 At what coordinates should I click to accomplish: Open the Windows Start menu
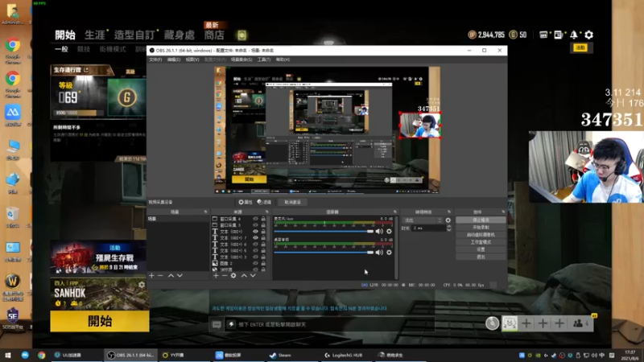8,355
